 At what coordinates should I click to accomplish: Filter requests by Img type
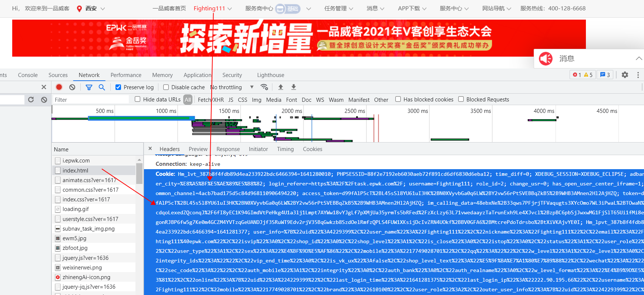coord(256,100)
